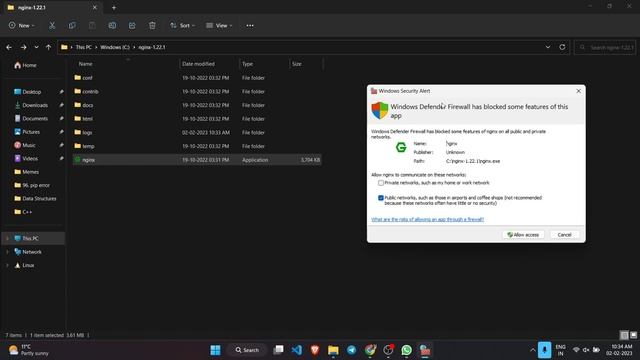Close the Windows Security Alert dialog
Viewport: 640px width, 360px height.
click(578, 91)
